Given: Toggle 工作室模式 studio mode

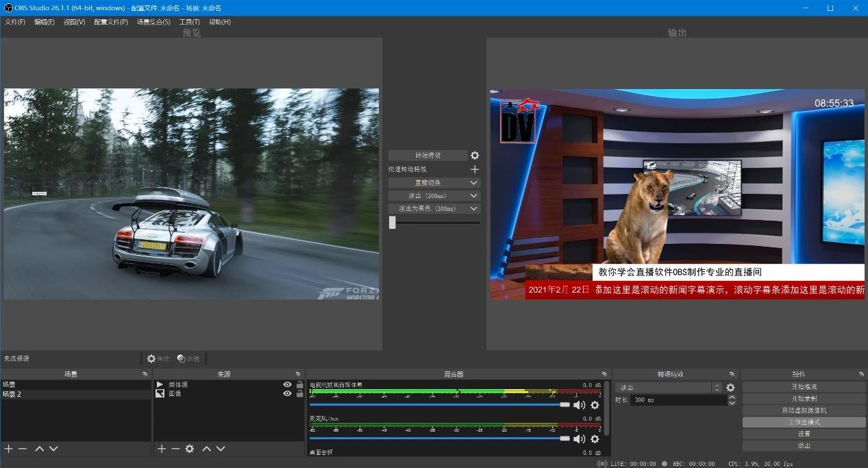Looking at the screenshot, I should [804, 422].
